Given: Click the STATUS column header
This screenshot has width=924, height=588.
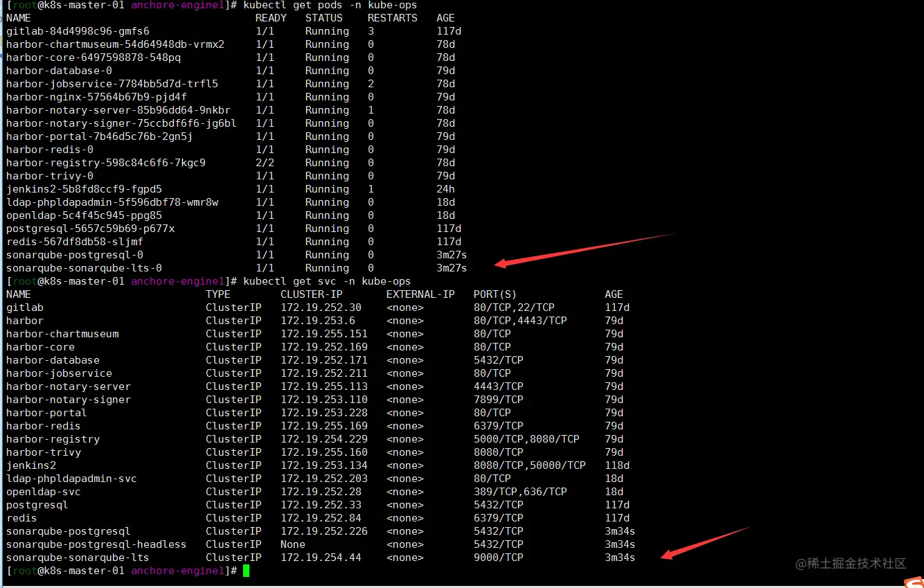Looking at the screenshot, I should (x=323, y=18).
